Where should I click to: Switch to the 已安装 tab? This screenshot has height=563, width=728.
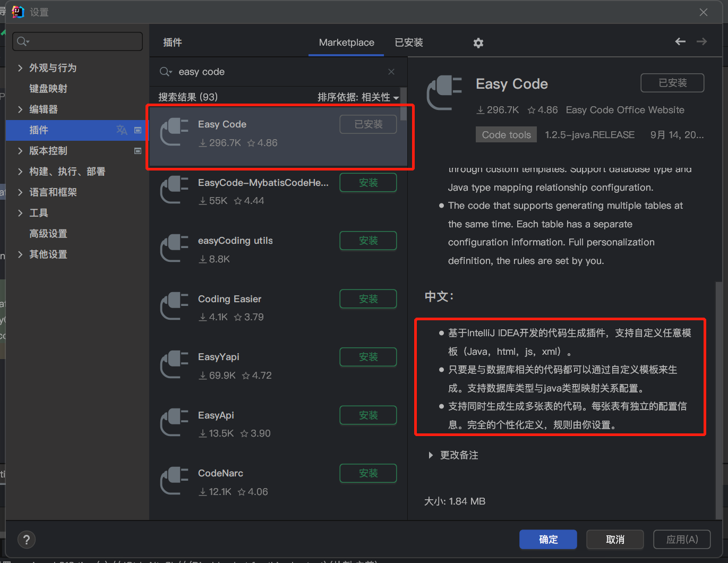408,42
